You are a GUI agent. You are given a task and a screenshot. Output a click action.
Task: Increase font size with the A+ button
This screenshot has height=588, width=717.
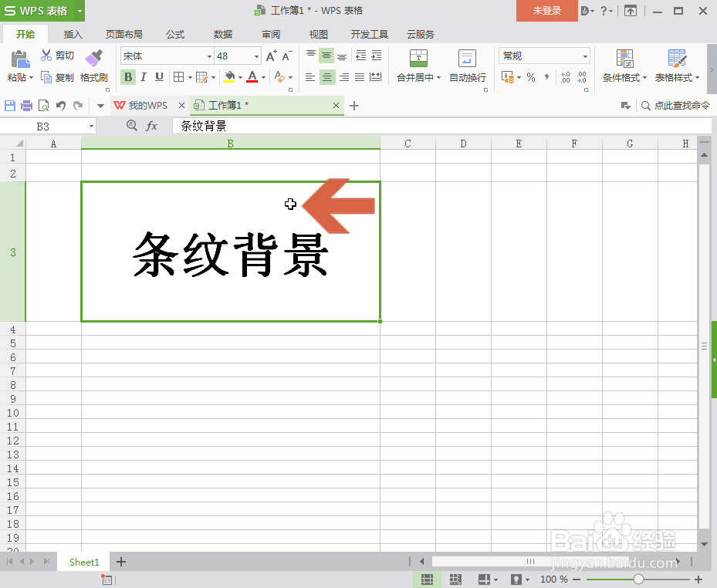tap(270, 55)
